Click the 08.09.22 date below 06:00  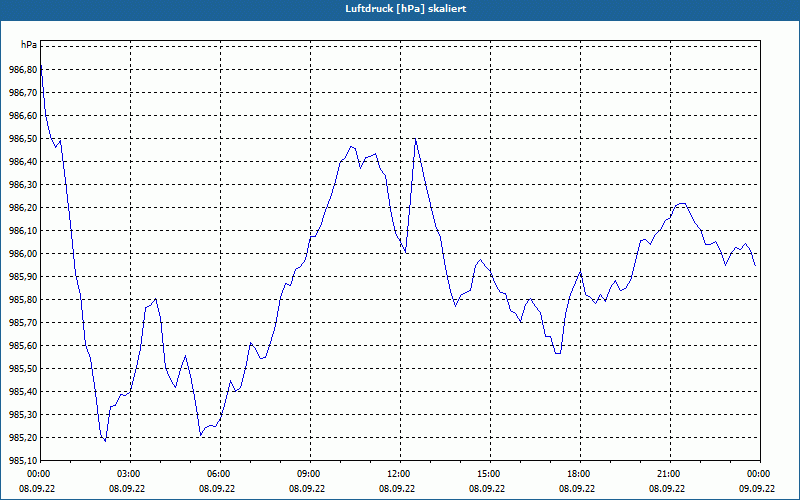[217, 489]
